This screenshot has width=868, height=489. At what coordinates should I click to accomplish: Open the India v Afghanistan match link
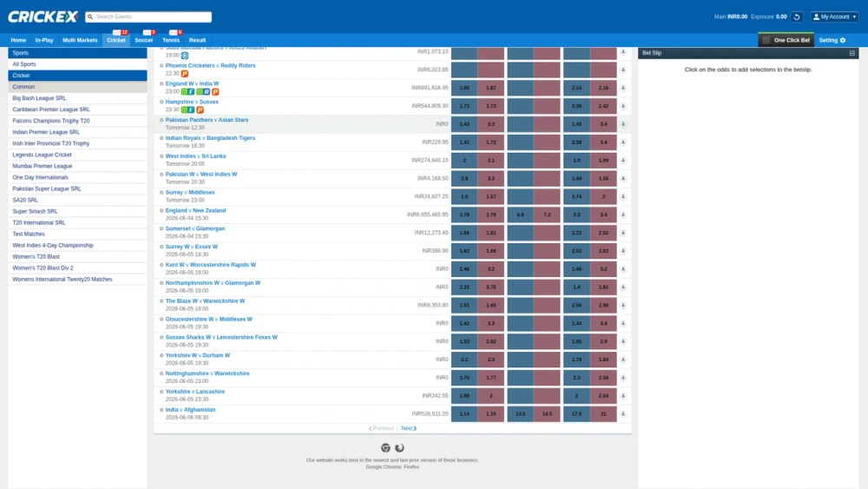tap(190, 410)
